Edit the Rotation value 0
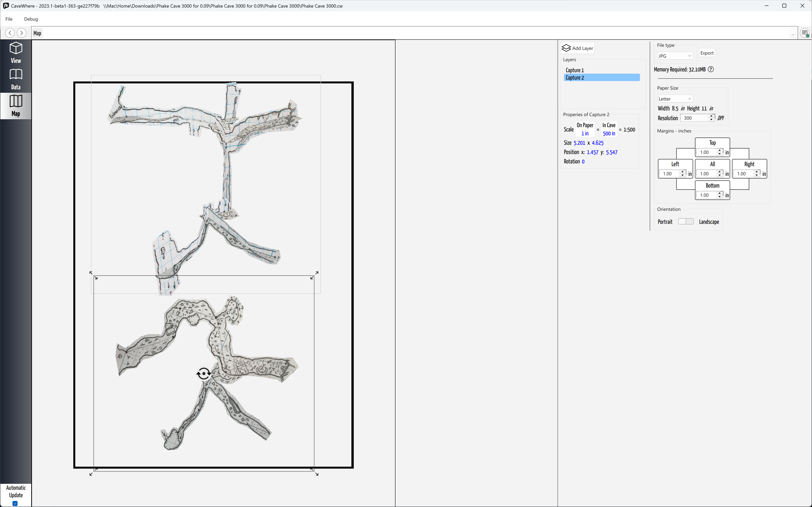Viewport: 812px width, 507px height. pos(583,162)
